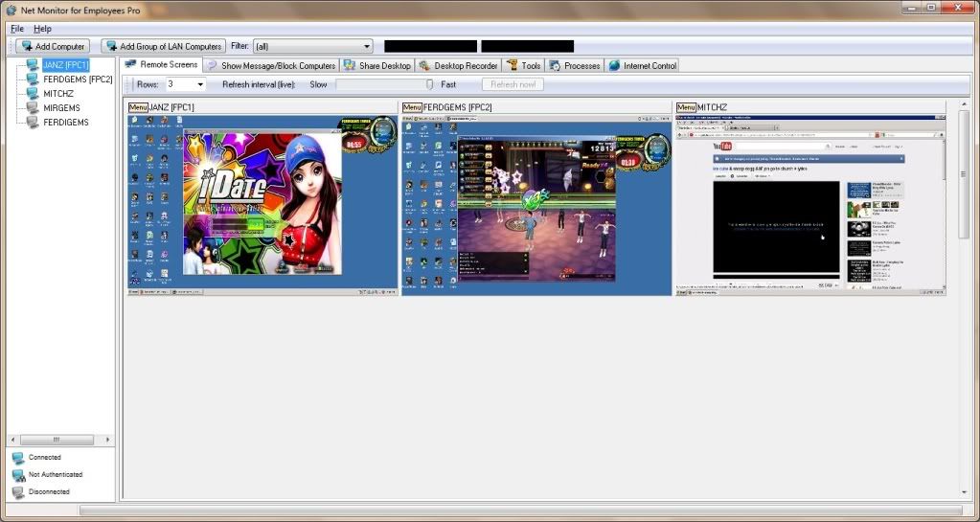Click the refresh interval slider handle
Image resolution: width=980 pixels, height=522 pixels.
[x=430, y=84]
